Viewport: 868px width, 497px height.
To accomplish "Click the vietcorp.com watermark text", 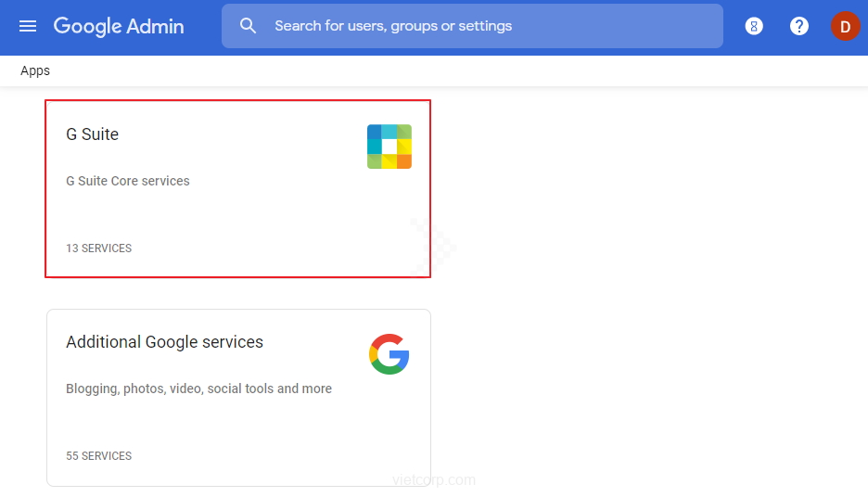I will 434,480.
